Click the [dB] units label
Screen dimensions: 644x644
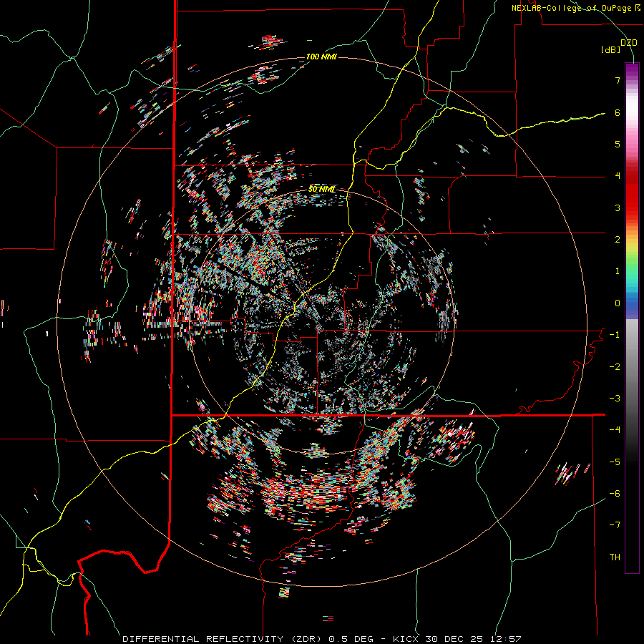coord(611,50)
